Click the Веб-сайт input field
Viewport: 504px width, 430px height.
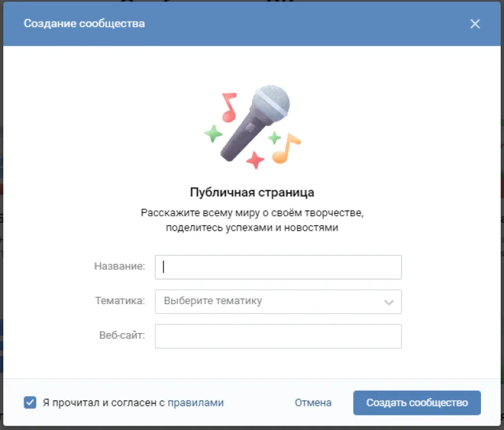[x=278, y=336]
